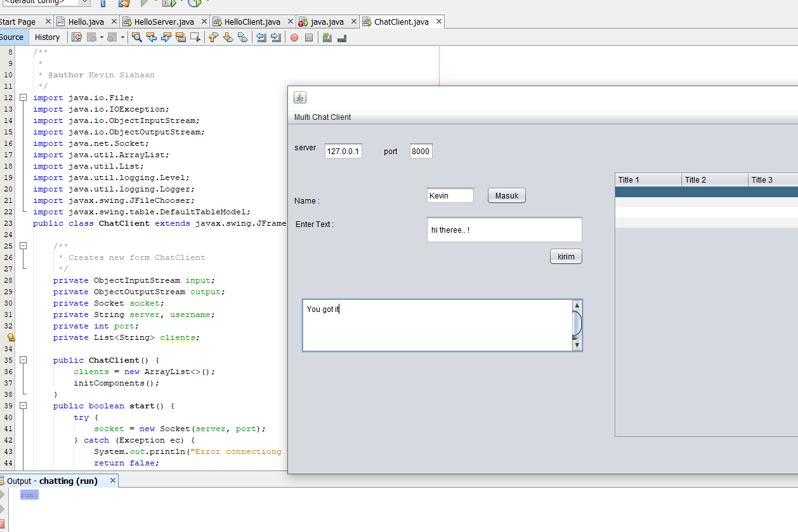Toggle Highlight Search icon in editor toolbar
This screenshot has height=532, width=798.
181,37
